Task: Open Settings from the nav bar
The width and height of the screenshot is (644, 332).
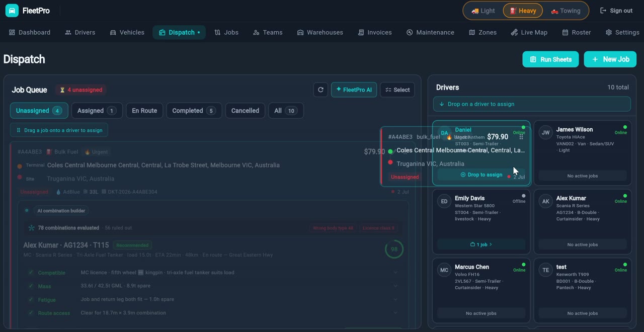Action: pyautogui.click(x=622, y=32)
